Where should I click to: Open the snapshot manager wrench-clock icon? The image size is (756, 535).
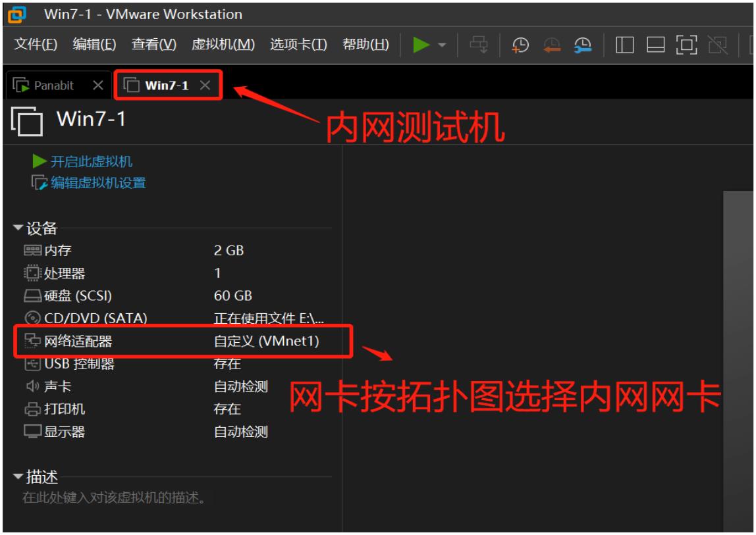(582, 45)
